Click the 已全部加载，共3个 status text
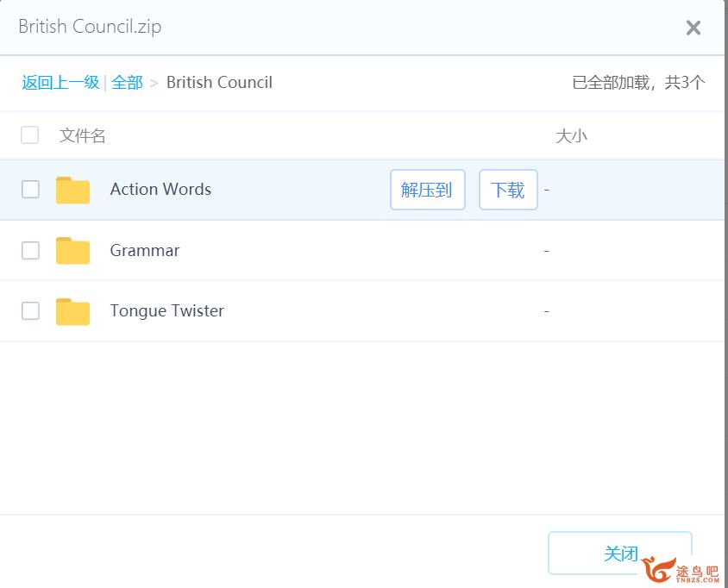 coord(638,83)
